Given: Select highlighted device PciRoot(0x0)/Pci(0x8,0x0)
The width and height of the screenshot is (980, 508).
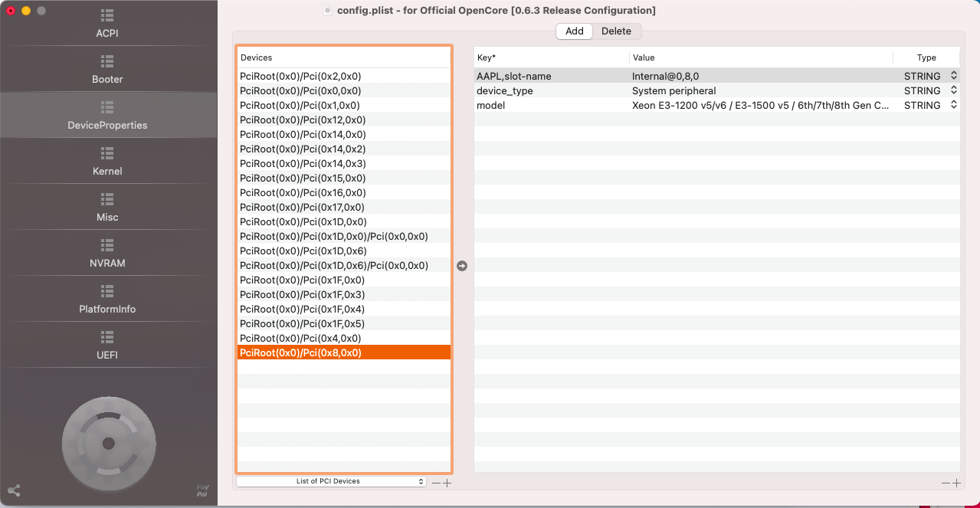Looking at the screenshot, I should (344, 352).
